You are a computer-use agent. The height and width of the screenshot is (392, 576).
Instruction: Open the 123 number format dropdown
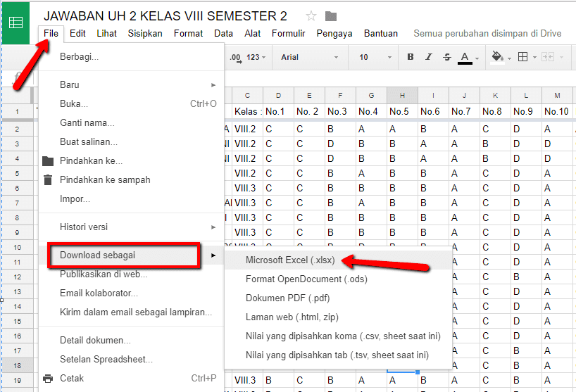[256, 57]
